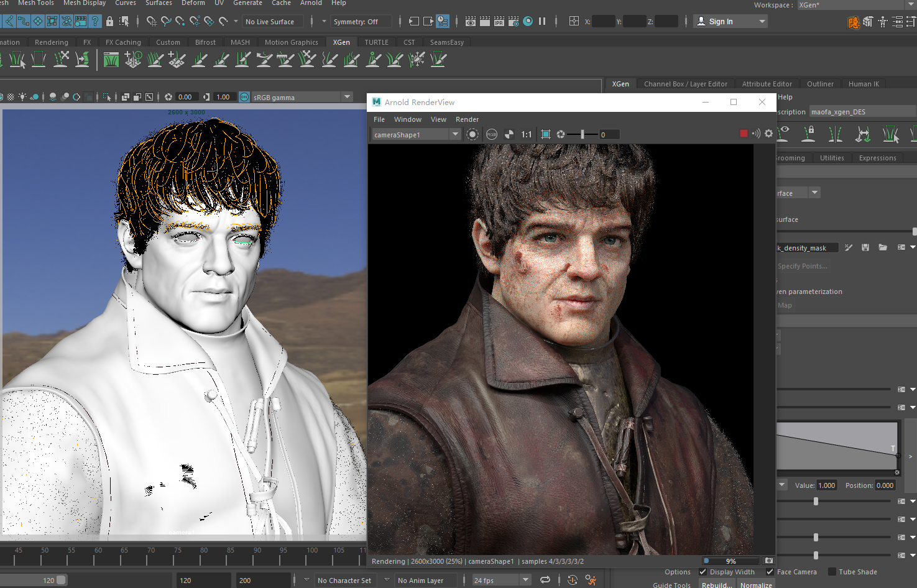917x588 pixels.
Task: Open the Arnold menu in Maya menu bar
Action: point(311,3)
